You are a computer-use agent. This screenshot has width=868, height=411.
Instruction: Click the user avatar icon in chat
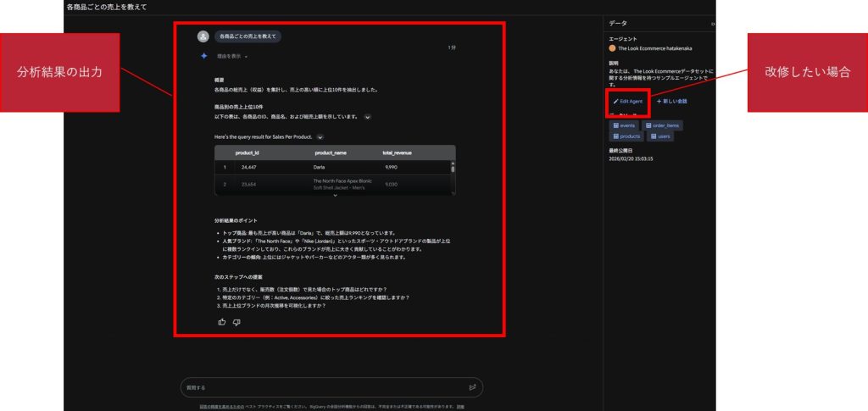point(203,36)
